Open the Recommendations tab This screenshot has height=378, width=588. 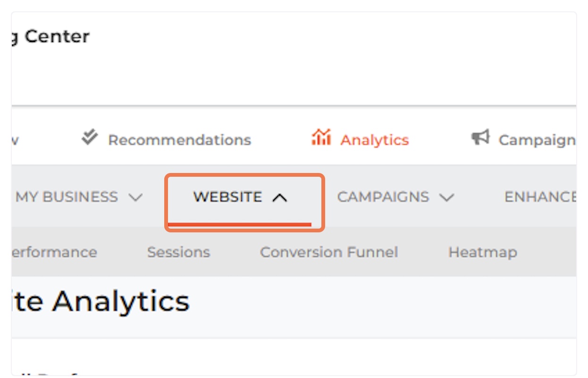point(179,140)
